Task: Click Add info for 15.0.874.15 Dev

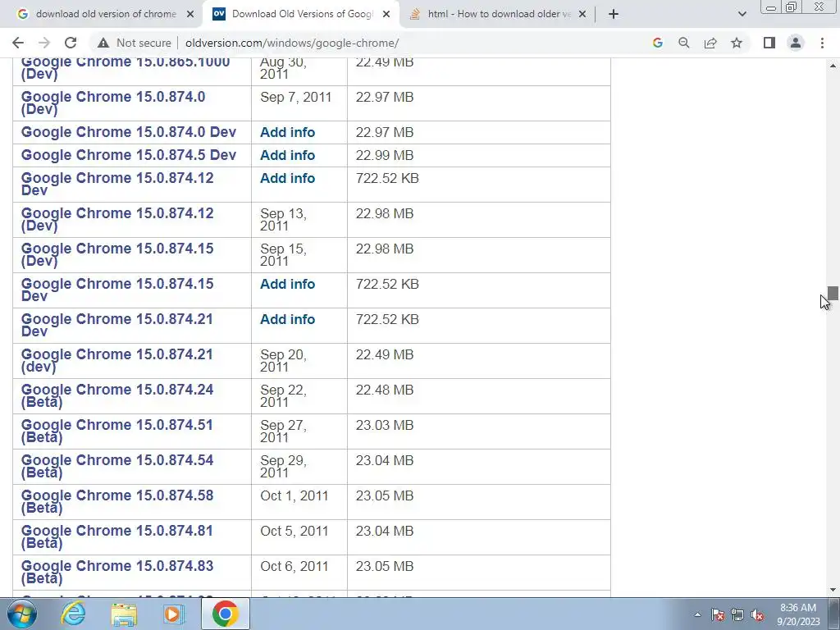Action: (288, 285)
